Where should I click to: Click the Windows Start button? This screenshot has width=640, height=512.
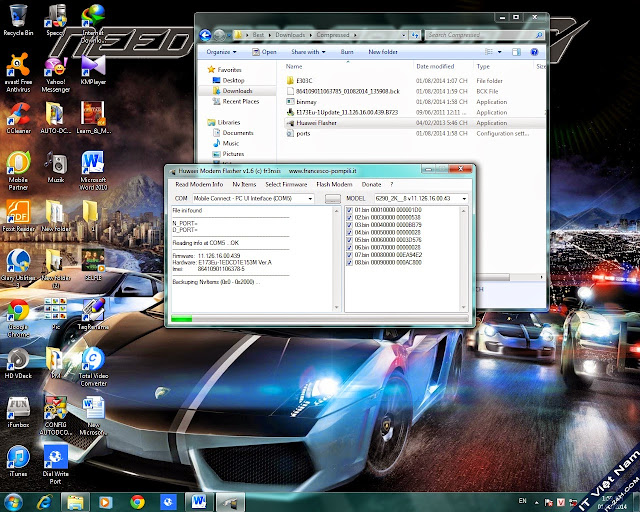coord(12,502)
